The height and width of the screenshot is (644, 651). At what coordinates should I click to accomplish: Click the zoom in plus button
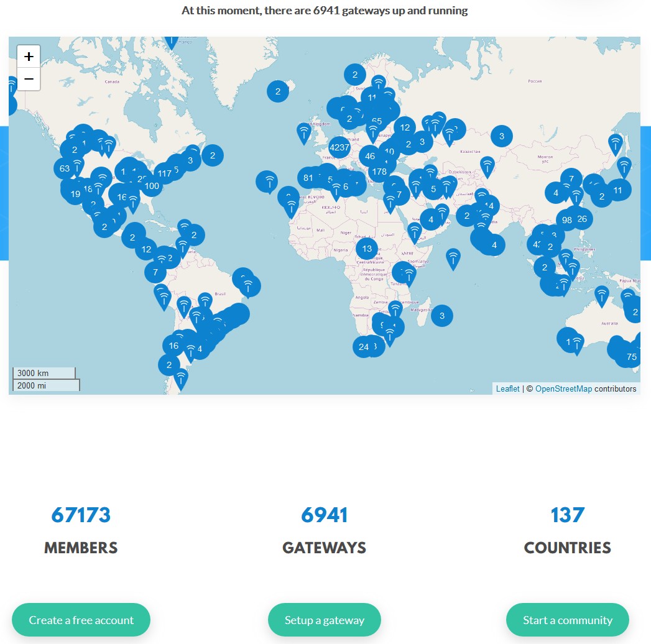click(29, 57)
